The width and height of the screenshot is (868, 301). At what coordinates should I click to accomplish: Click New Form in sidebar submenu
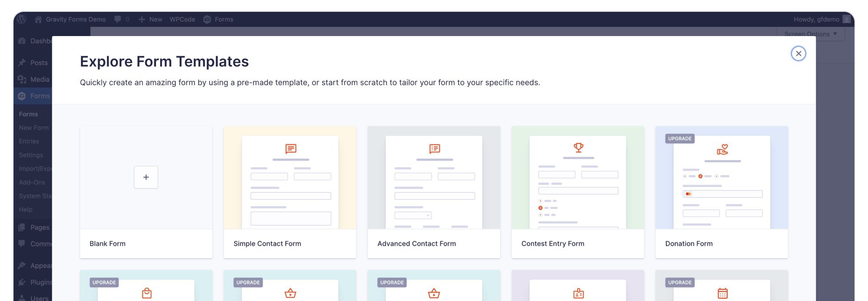pyautogui.click(x=34, y=128)
